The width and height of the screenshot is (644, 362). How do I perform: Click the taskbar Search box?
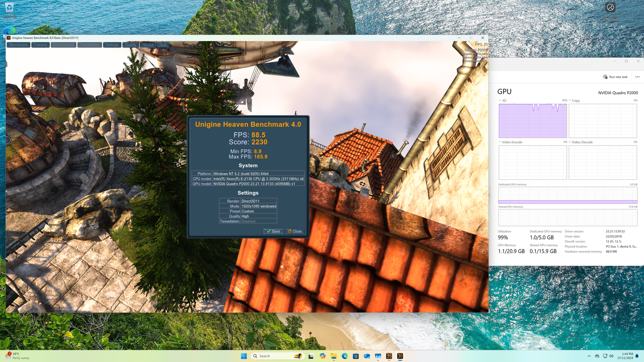277,356
